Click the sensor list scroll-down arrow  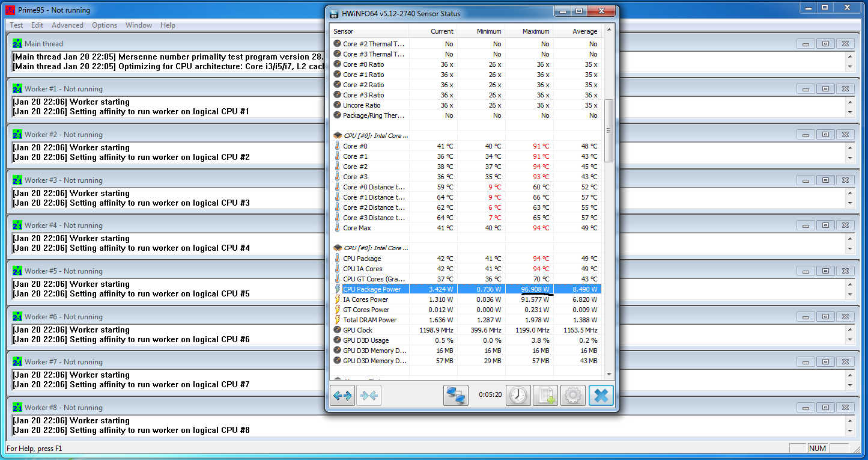coord(609,373)
